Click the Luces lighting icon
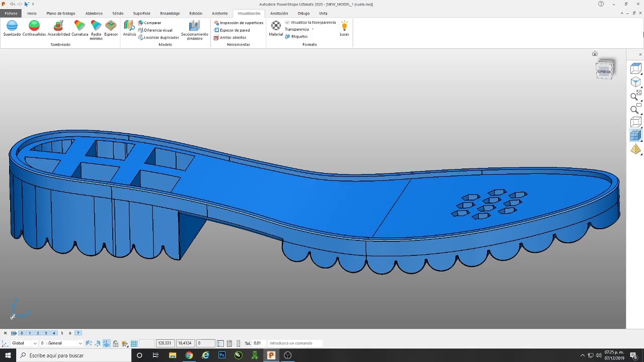644x362 pixels. [x=344, y=28]
